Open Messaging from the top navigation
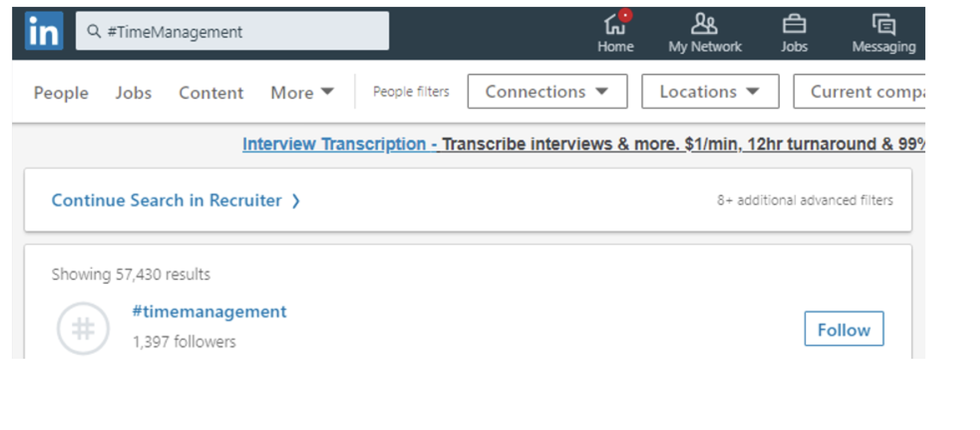Screen dimensions: 980x430 [x=884, y=33]
